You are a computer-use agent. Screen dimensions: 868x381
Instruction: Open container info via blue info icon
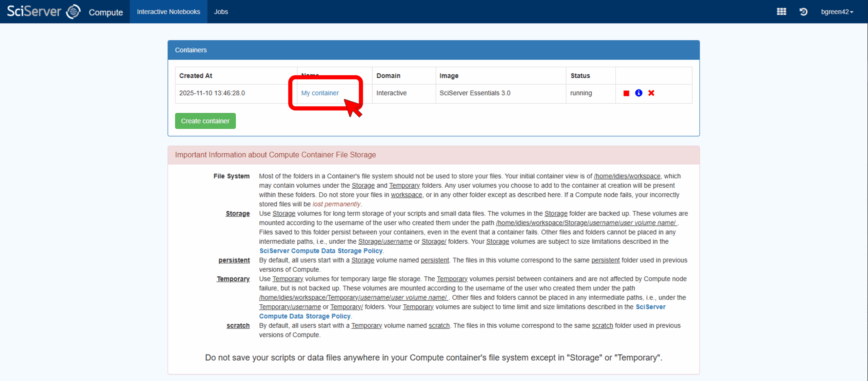[x=638, y=93]
